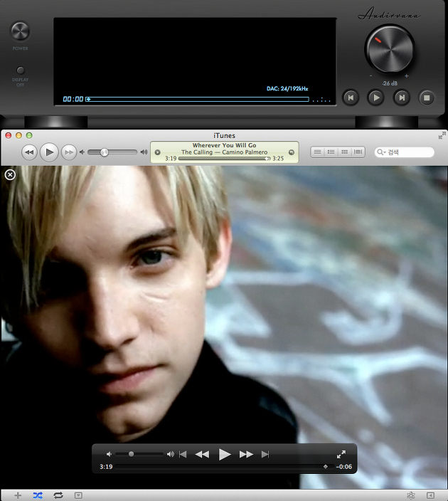Click iTunes toolbar play button
Image resolution: width=448 pixels, height=501 pixels.
[49, 152]
